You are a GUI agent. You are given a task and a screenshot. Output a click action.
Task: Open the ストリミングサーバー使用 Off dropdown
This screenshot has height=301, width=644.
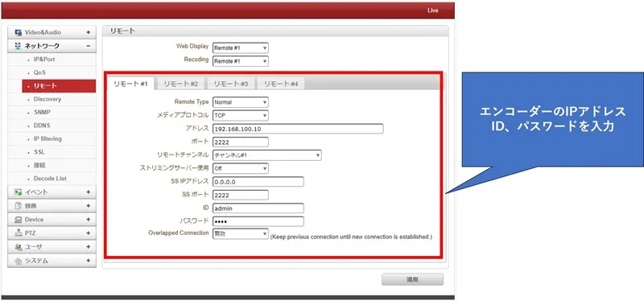(x=240, y=168)
